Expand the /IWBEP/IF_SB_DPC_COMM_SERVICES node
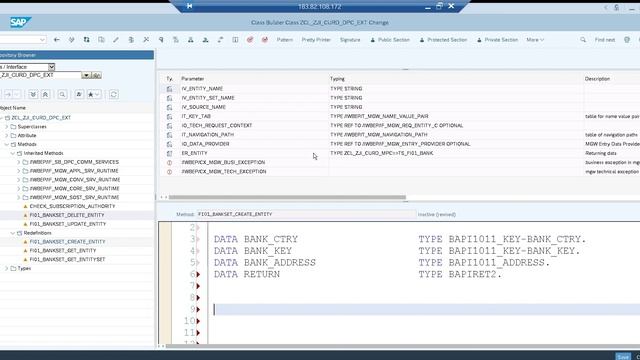 tap(18, 162)
